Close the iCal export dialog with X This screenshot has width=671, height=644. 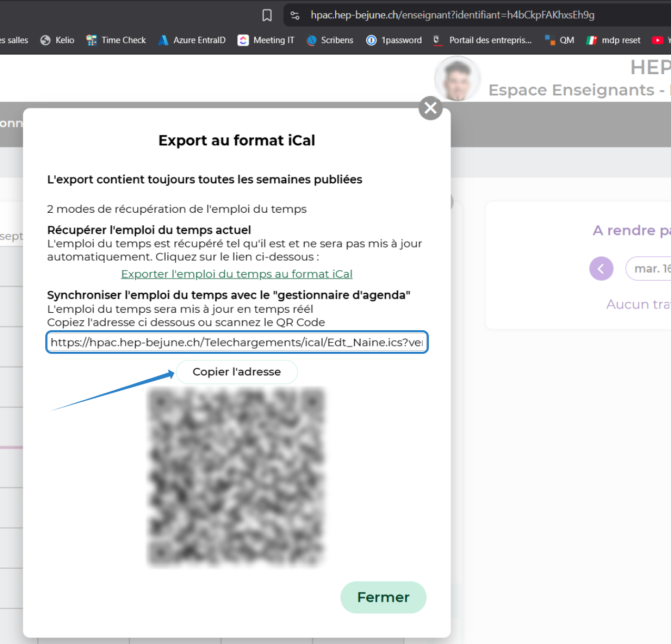click(430, 108)
